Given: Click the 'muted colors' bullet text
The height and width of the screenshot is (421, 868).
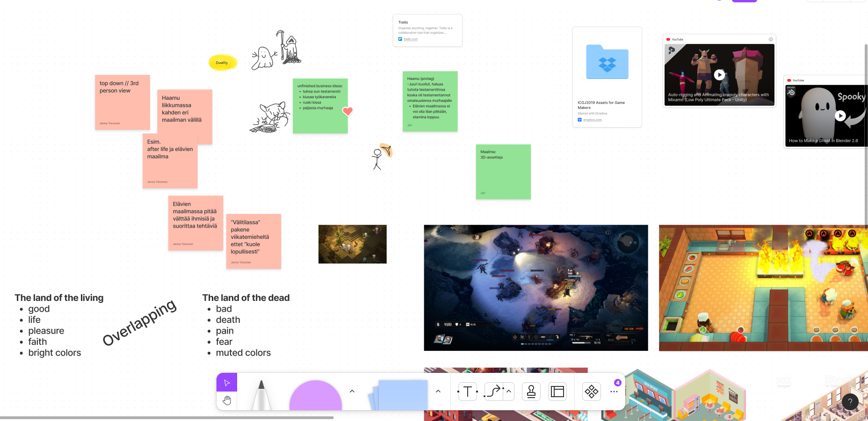Looking at the screenshot, I should click(243, 353).
